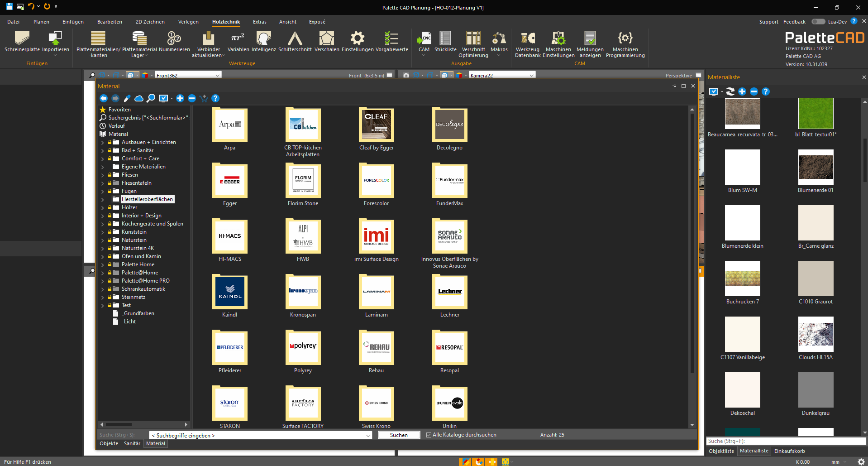Image resolution: width=868 pixels, height=466 pixels.
Task: Open the Pfleiderer catalog folder
Action: pos(230,348)
